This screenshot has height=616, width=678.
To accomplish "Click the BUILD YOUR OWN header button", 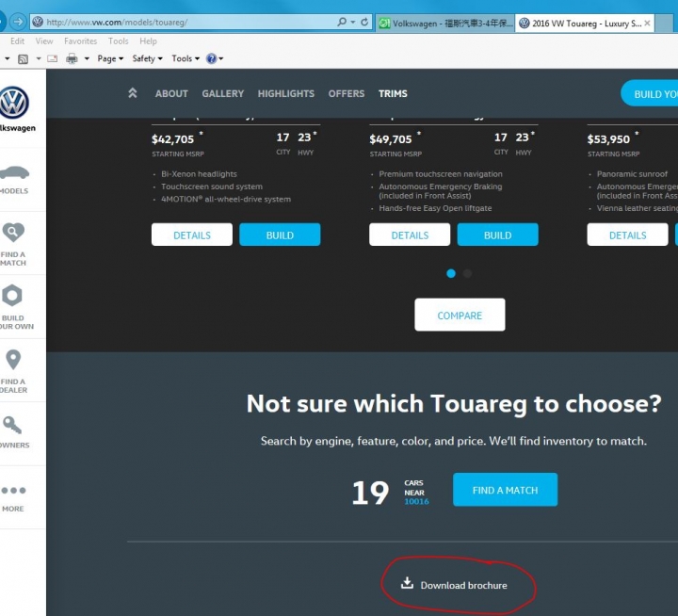I will [650, 93].
